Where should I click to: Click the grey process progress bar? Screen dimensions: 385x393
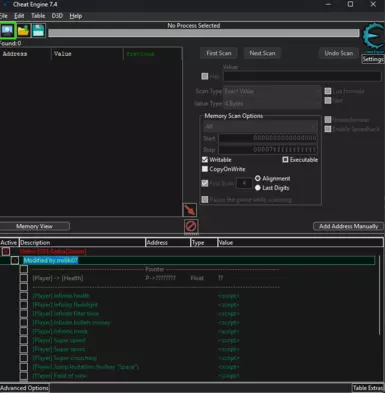[x=204, y=33]
